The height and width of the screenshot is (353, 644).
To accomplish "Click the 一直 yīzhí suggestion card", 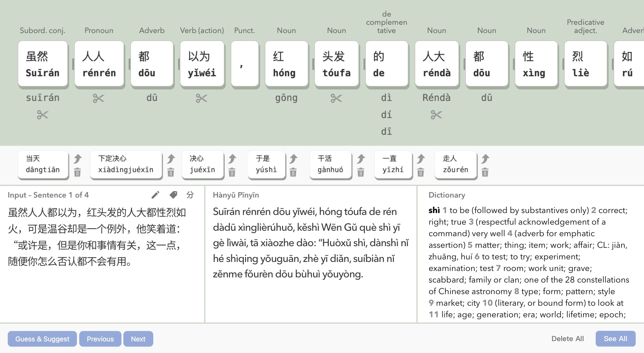I will pos(393,164).
